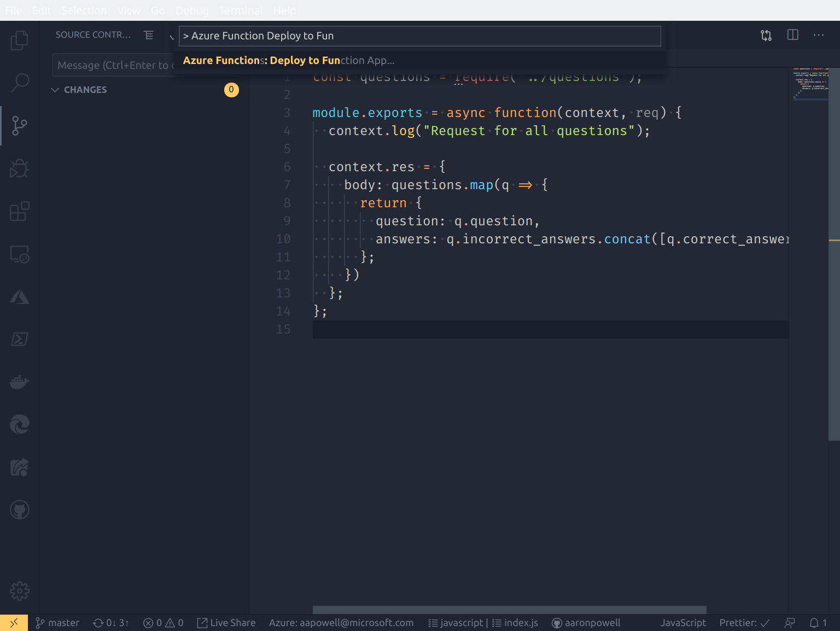Open the Live Share sidebar icon
Screen dimensions: 840x631
click(20, 467)
